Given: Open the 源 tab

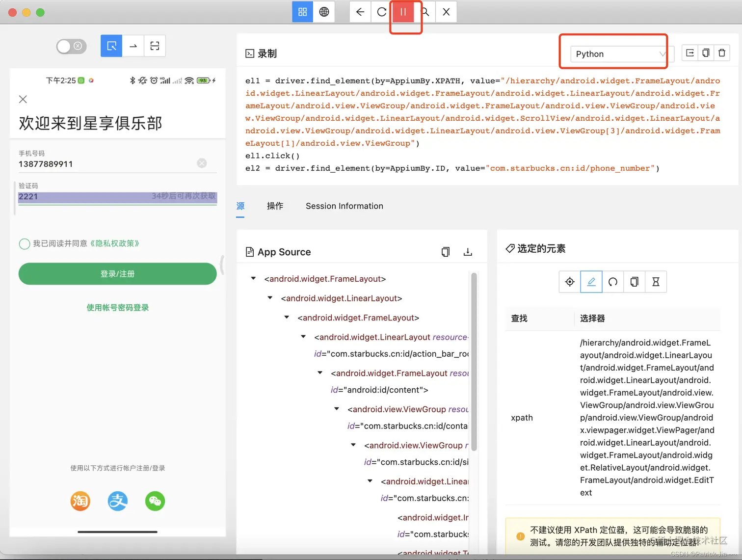Looking at the screenshot, I should [x=240, y=206].
